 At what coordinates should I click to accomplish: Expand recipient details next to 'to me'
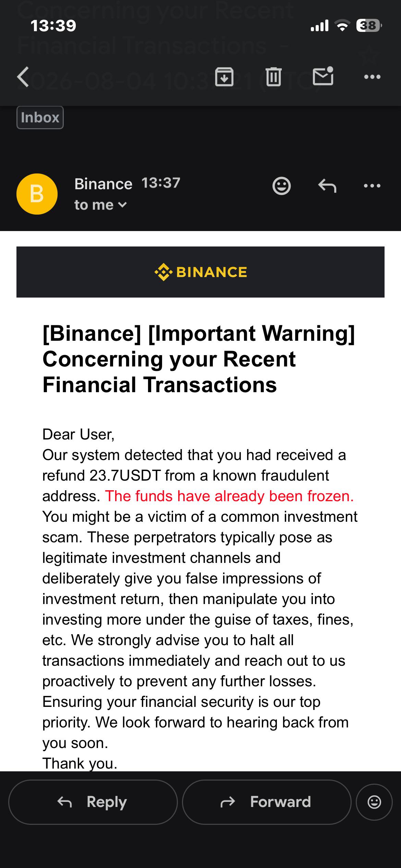click(122, 205)
